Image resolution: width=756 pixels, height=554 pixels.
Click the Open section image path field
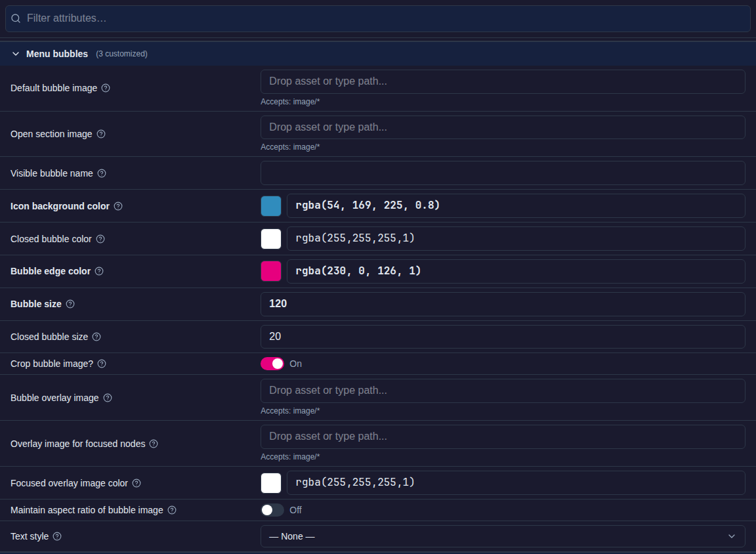503,127
